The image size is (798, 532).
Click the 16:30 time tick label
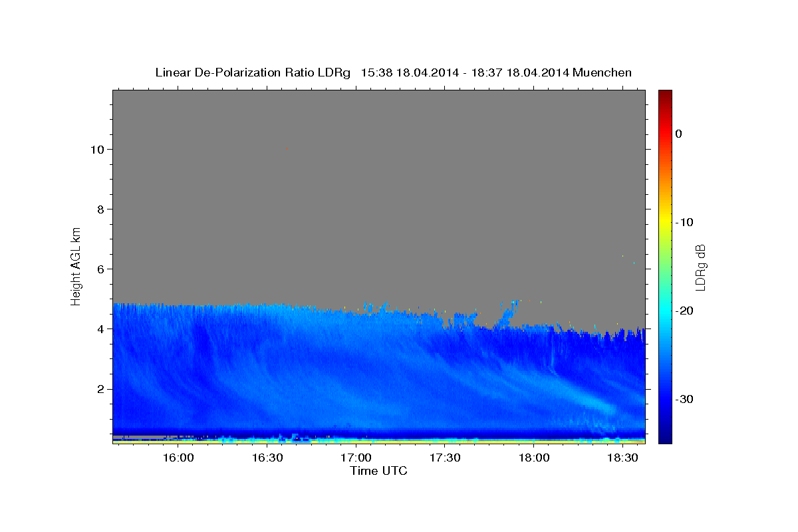coord(267,458)
